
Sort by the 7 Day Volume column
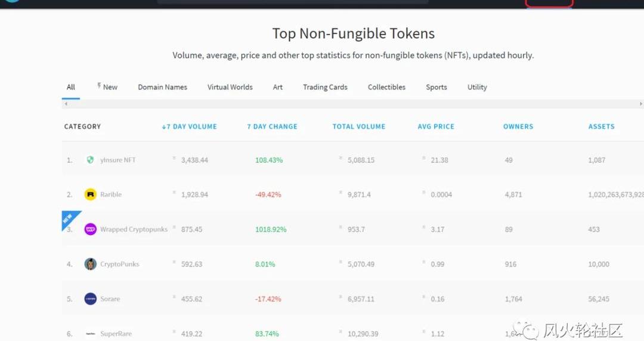(x=190, y=126)
